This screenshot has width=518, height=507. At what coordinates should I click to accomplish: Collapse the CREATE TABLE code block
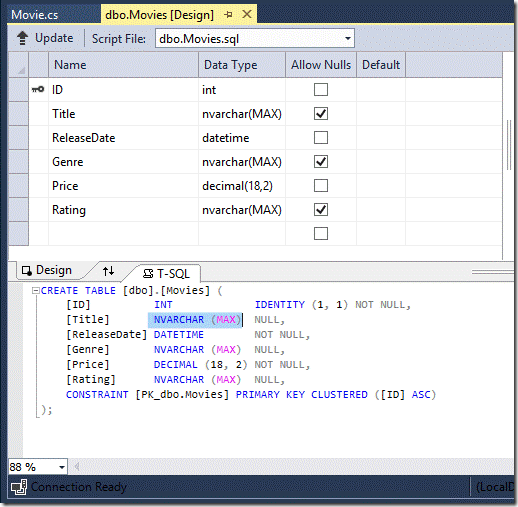[x=35, y=291]
